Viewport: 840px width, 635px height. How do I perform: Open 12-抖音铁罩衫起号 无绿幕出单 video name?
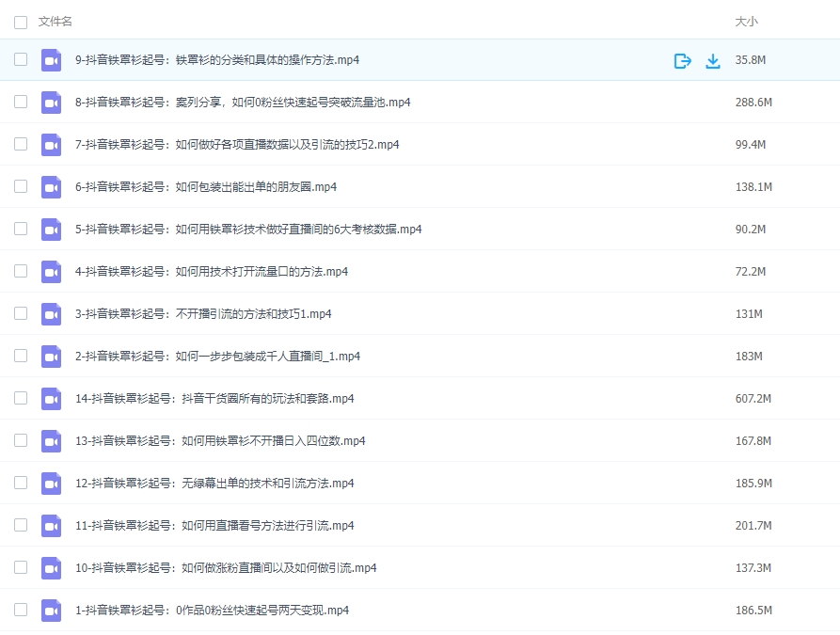214,484
